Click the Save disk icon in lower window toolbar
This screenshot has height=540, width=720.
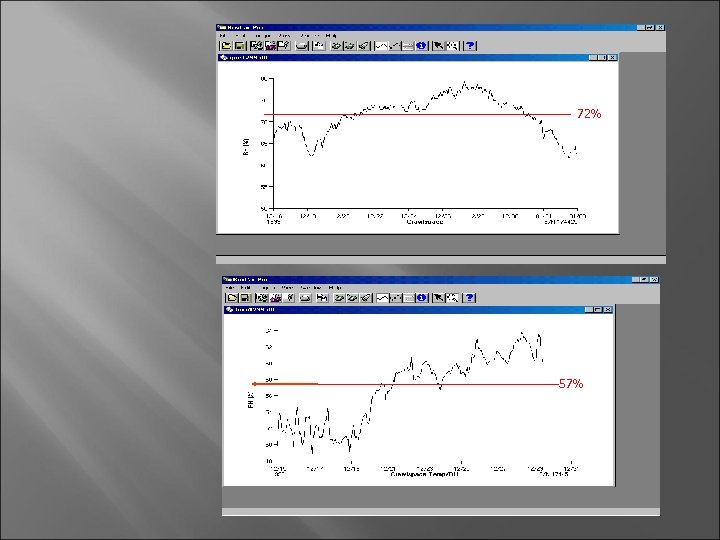245,298
